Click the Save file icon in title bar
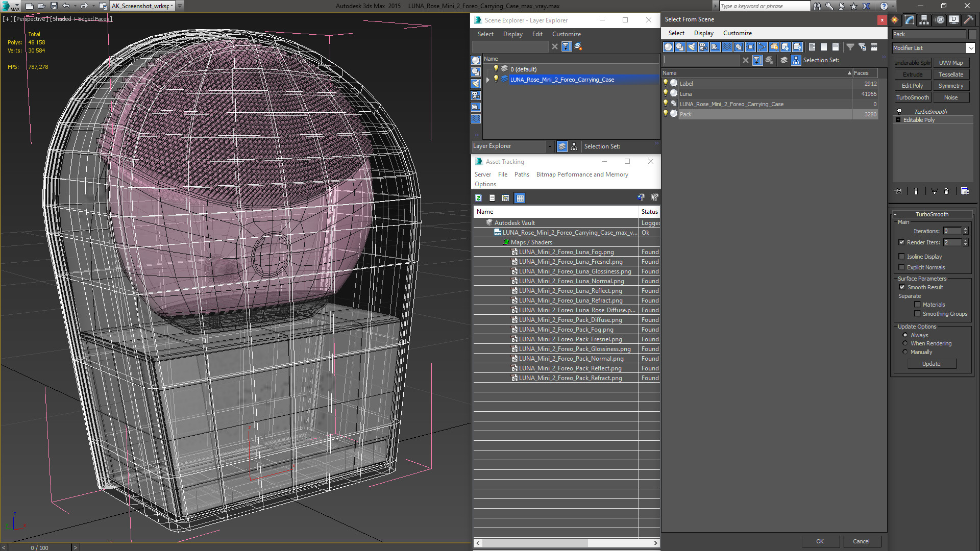 pos(54,6)
